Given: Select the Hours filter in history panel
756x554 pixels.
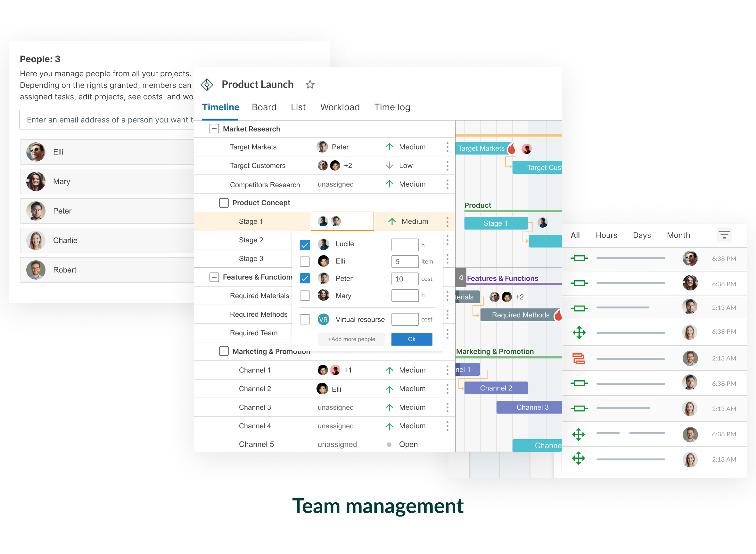Looking at the screenshot, I should click(606, 235).
